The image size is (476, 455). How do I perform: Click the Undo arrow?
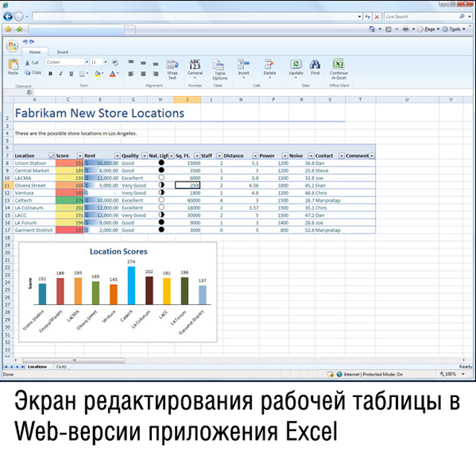coord(25,42)
